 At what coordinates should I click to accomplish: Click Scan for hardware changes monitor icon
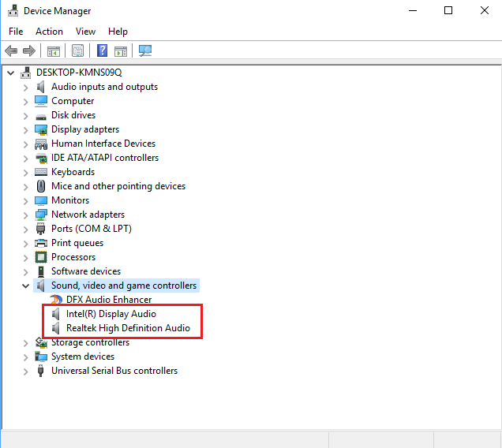[145, 51]
